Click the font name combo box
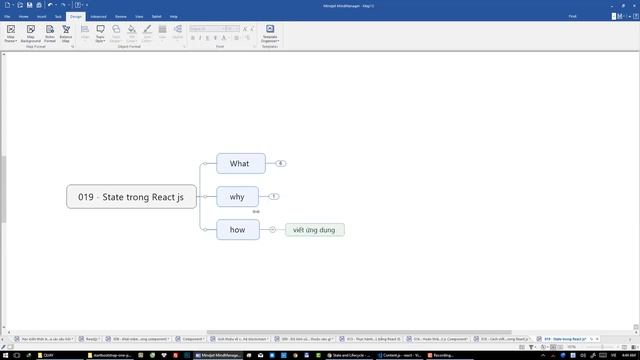The height and width of the screenshot is (360, 640). (x=207, y=29)
